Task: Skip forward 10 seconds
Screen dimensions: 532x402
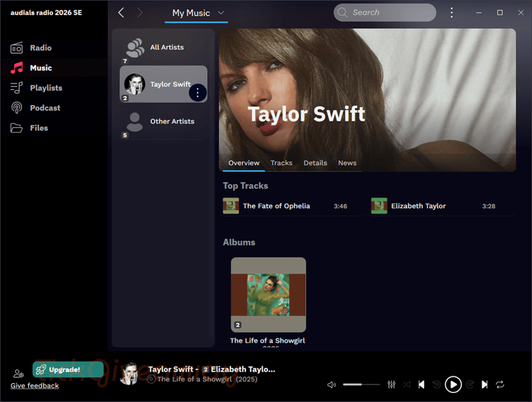Action: click(x=470, y=385)
